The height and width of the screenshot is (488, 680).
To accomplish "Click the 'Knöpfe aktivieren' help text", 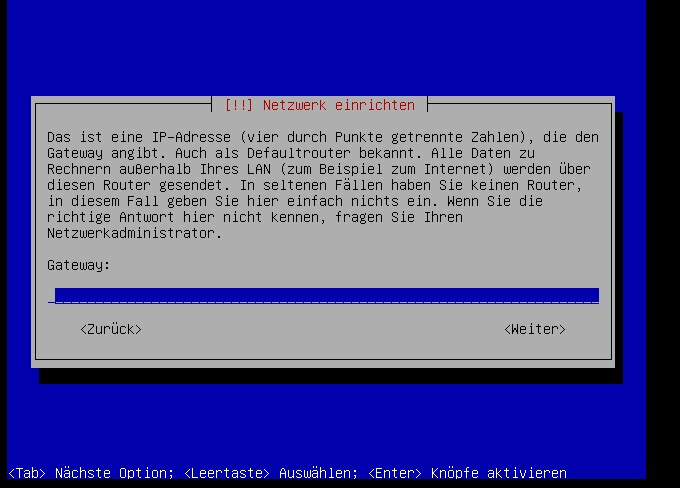I will [499, 473].
